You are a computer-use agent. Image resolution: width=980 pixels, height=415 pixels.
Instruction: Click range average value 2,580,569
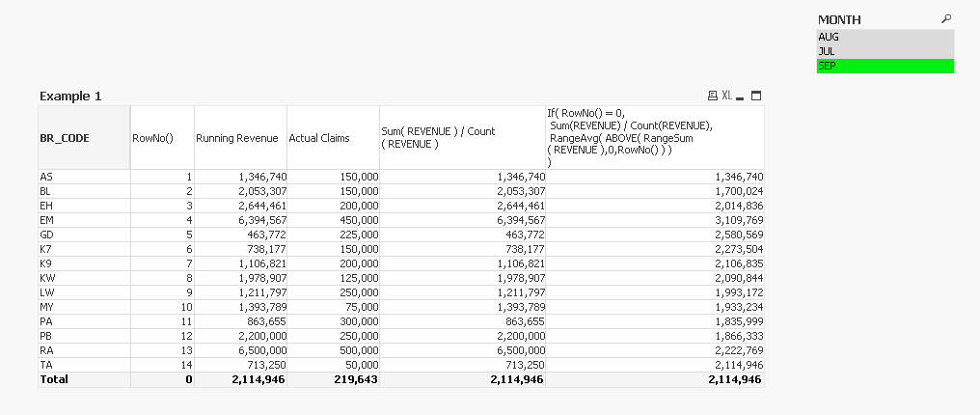tap(739, 235)
